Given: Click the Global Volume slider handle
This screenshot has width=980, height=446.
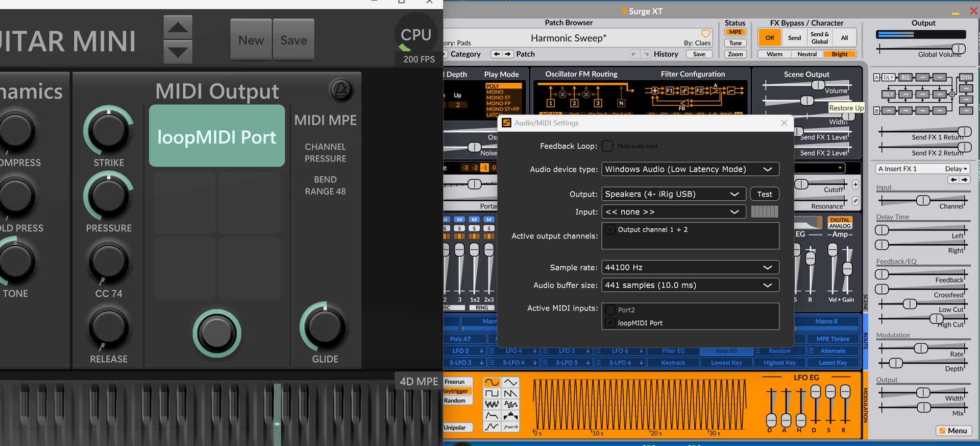Looking at the screenshot, I should 959,49.
